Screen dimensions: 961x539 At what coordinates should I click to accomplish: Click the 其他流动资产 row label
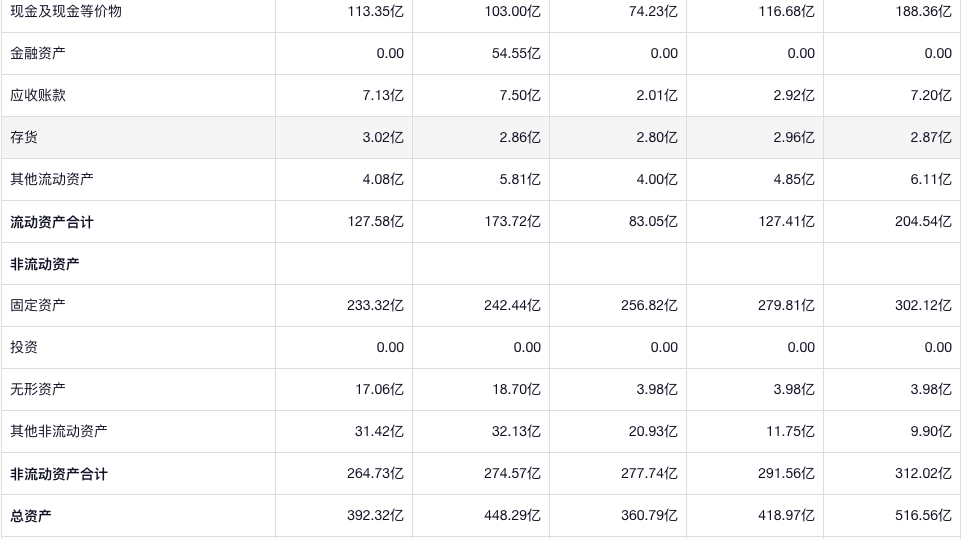pos(52,180)
